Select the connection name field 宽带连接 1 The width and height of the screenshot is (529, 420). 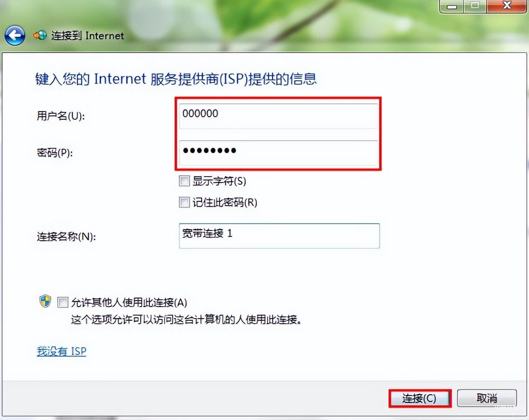279,236
